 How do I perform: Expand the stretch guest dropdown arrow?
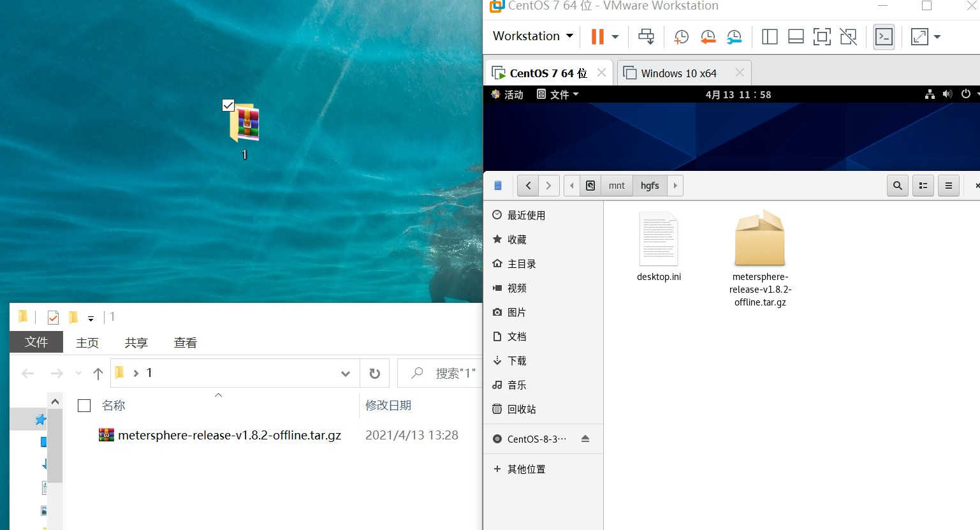click(937, 37)
